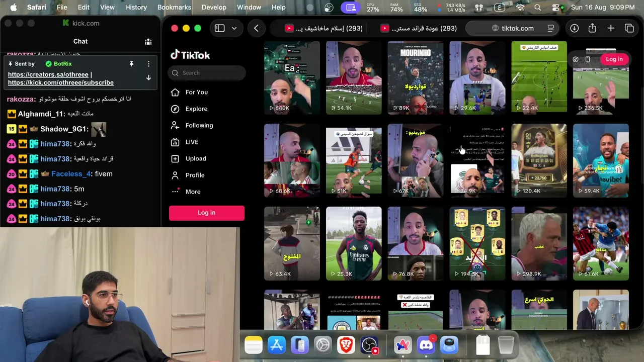Image resolution: width=644 pixels, height=362 pixels.
Task: Open App Store from the Dock
Action: click(x=277, y=345)
